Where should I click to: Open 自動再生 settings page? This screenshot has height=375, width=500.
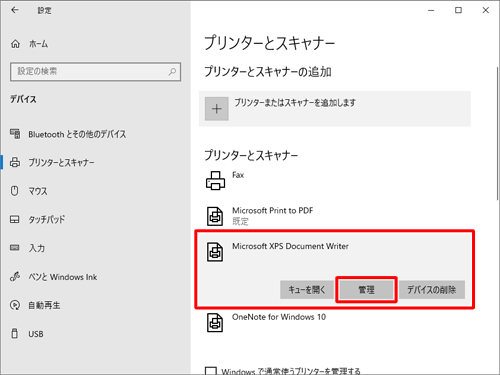pos(44,305)
